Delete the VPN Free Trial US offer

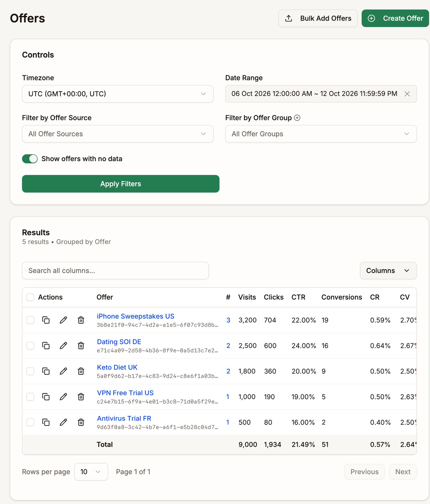[x=81, y=396]
